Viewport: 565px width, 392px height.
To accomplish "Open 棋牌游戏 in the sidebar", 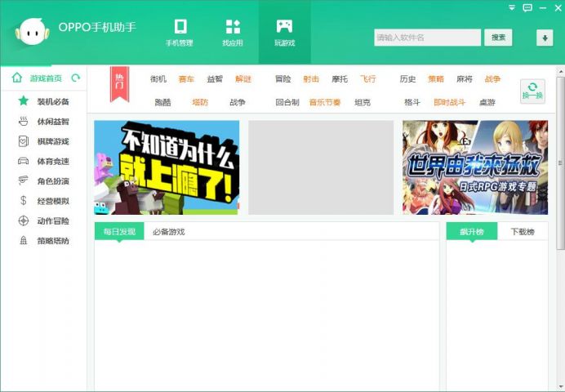I will pos(53,141).
